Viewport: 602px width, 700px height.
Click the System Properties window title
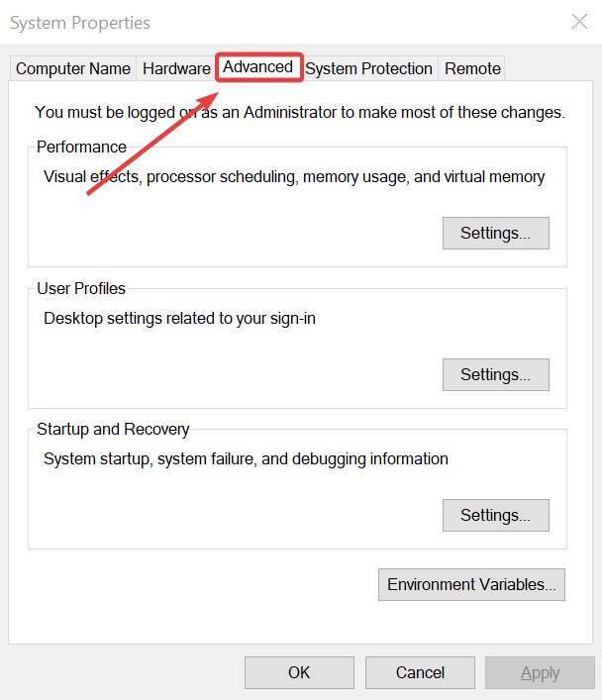point(80,23)
